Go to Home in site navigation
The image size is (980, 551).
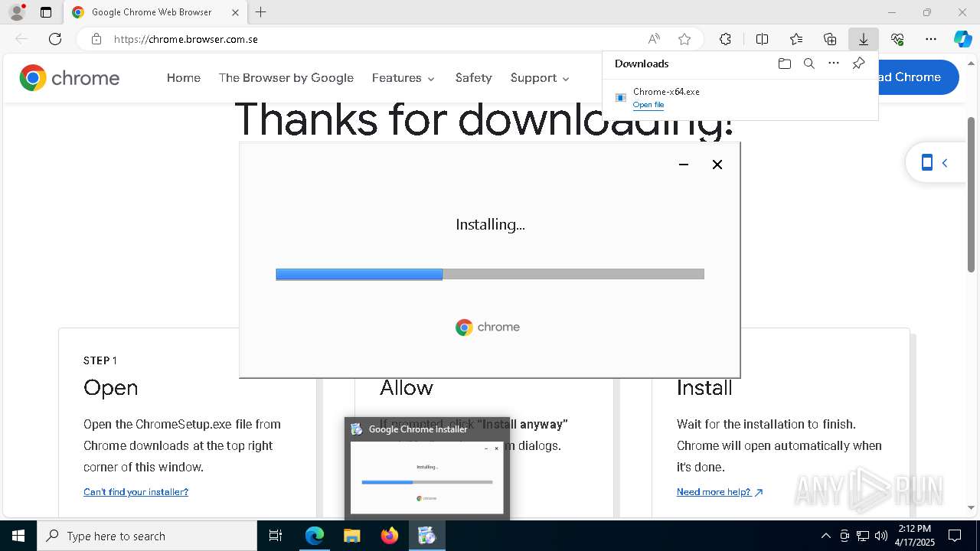tap(184, 78)
